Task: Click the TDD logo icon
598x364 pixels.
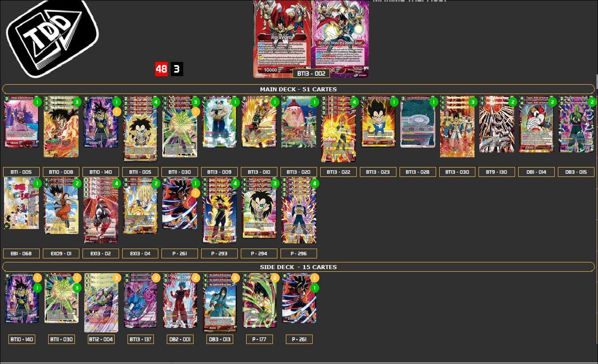Action: (51, 33)
